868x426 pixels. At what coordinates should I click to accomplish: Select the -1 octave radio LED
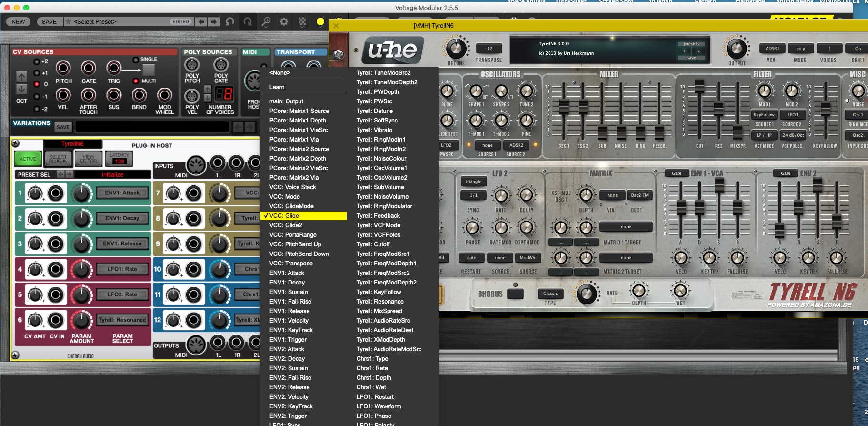coord(37,96)
